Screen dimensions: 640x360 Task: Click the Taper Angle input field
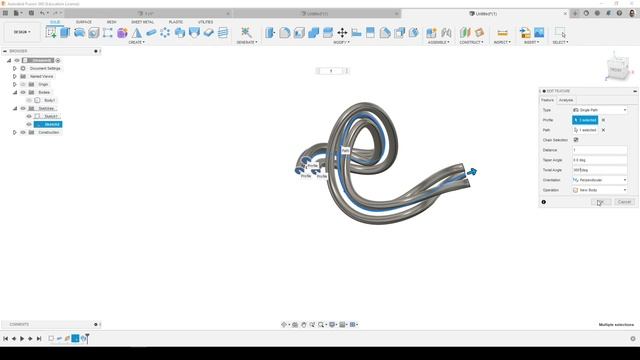pos(600,160)
